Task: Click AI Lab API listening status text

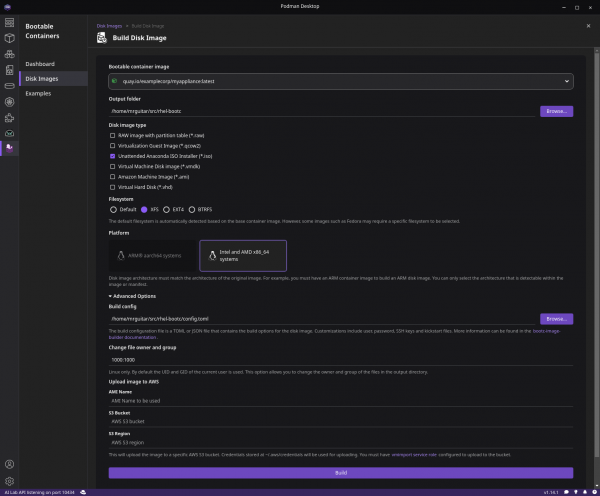Action: tap(39, 493)
